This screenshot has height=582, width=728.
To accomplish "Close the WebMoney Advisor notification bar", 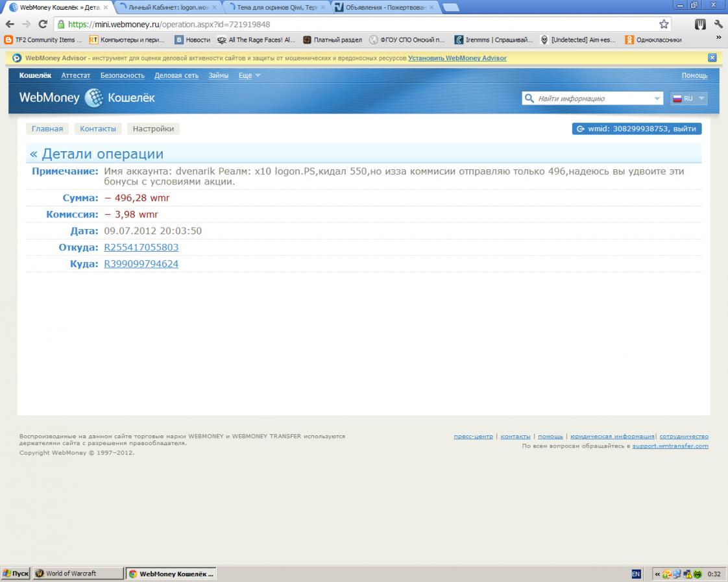I will (x=712, y=58).
